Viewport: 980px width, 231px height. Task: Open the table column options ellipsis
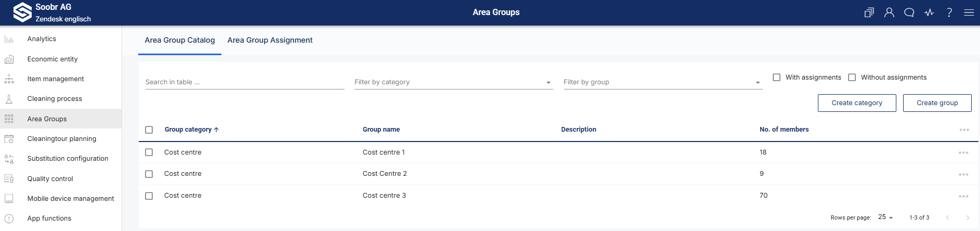click(x=964, y=130)
